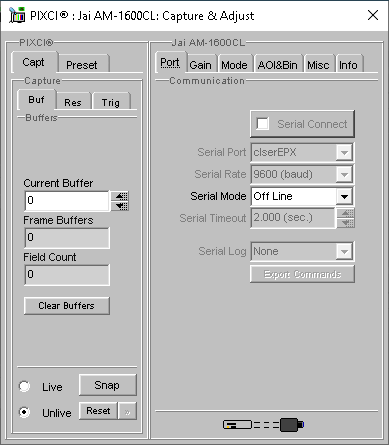Open the Serial Mode dropdown
Viewport: 389px width, 445px height.
pos(344,196)
